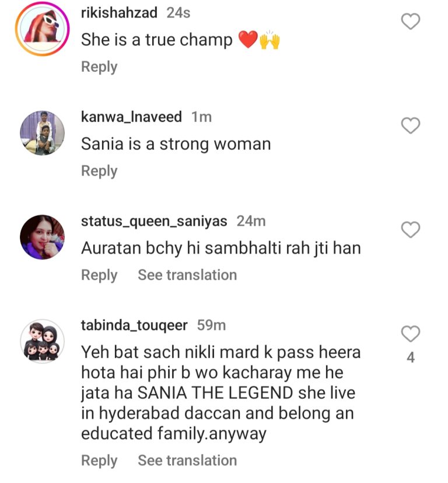Like rikishahzad's comment with the heart icon

tap(411, 22)
